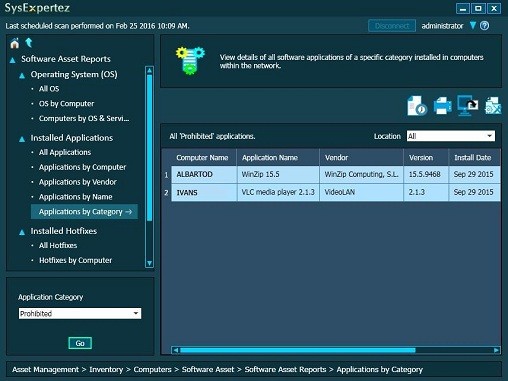The image size is (508, 381).
Task: Open the Application Category dropdown
Action: point(80,313)
